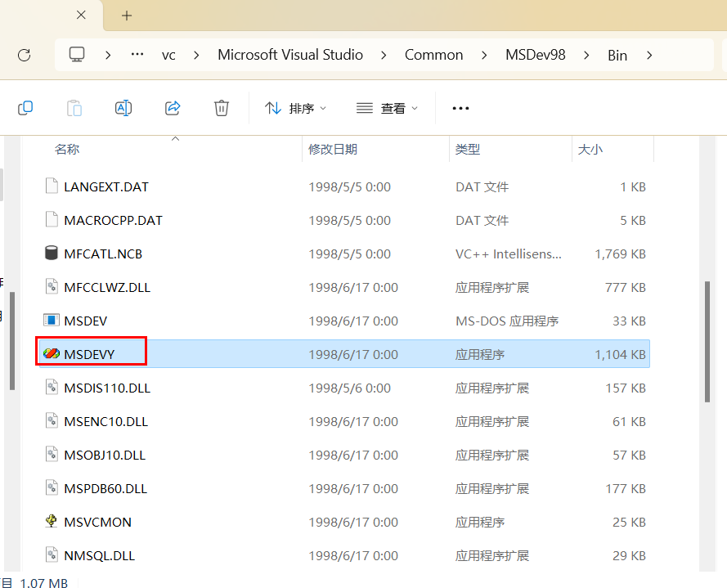Screen dimensions: 727x588
Task: Open the toolbar See more menu
Action: pyautogui.click(x=460, y=108)
